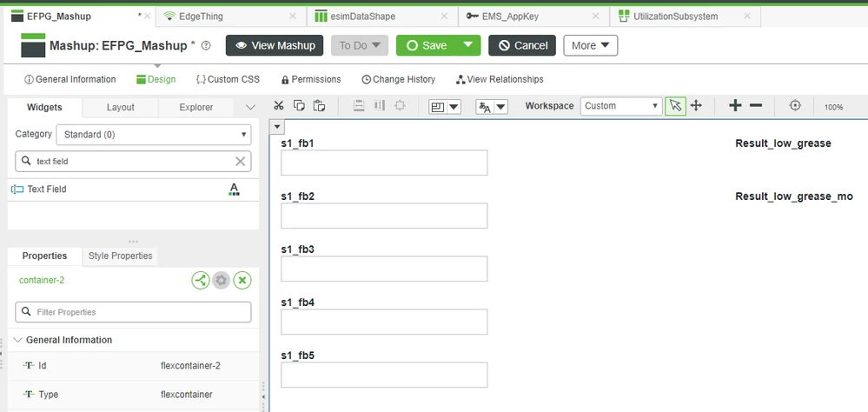This screenshot has height=412, width=868.
Task: Click the center alignment icon
Action: pos(400,105)
